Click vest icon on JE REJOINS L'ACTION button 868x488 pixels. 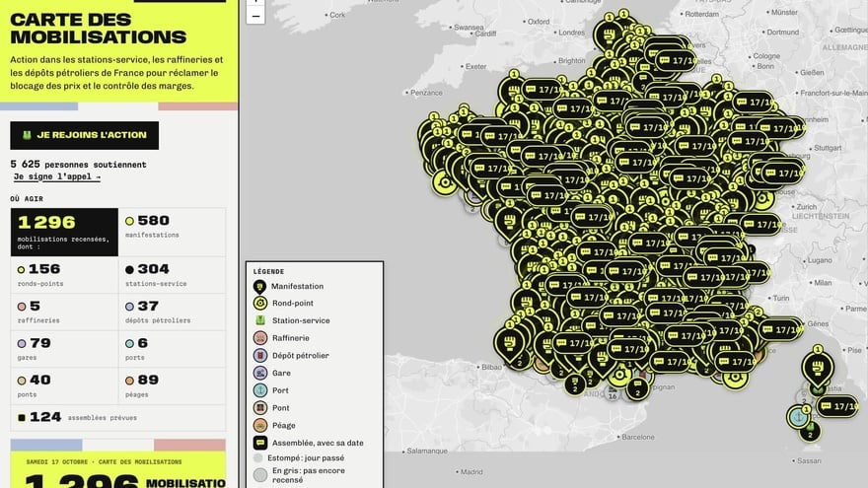click(27, 135)
